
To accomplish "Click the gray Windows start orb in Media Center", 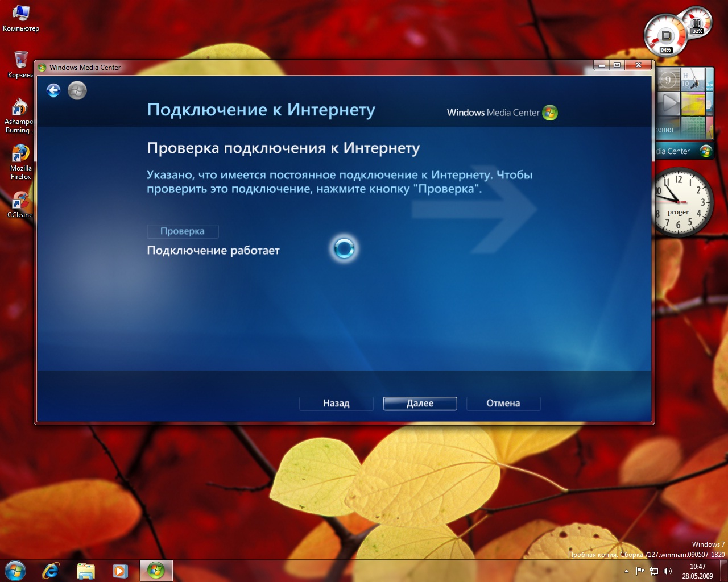I will coord(77,90).
